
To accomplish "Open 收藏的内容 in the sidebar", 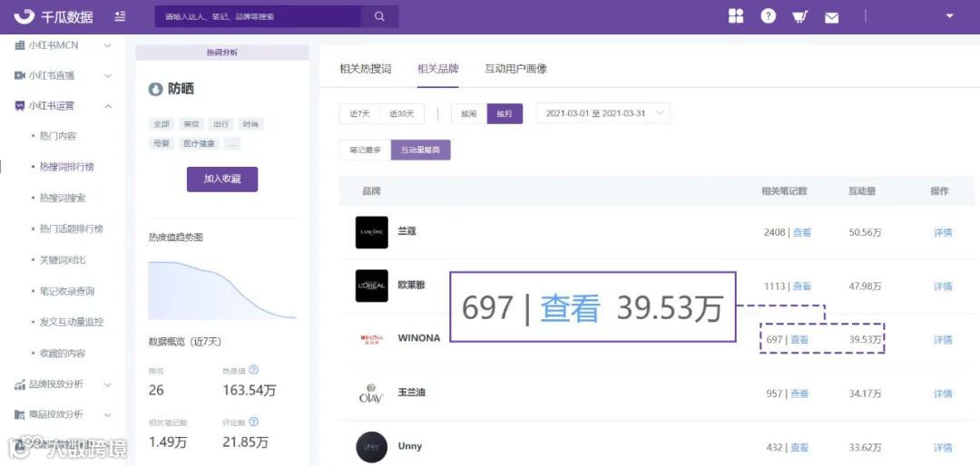I will [x=63, y=353].
